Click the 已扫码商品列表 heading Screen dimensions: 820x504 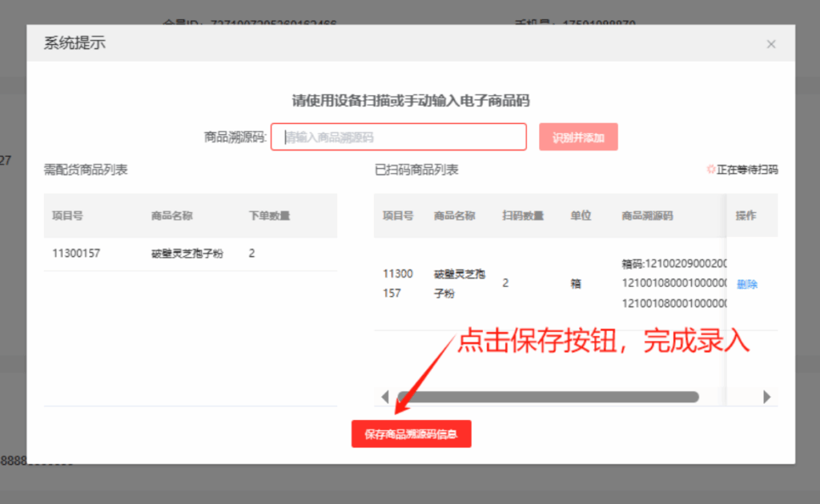tap(416, 170)
